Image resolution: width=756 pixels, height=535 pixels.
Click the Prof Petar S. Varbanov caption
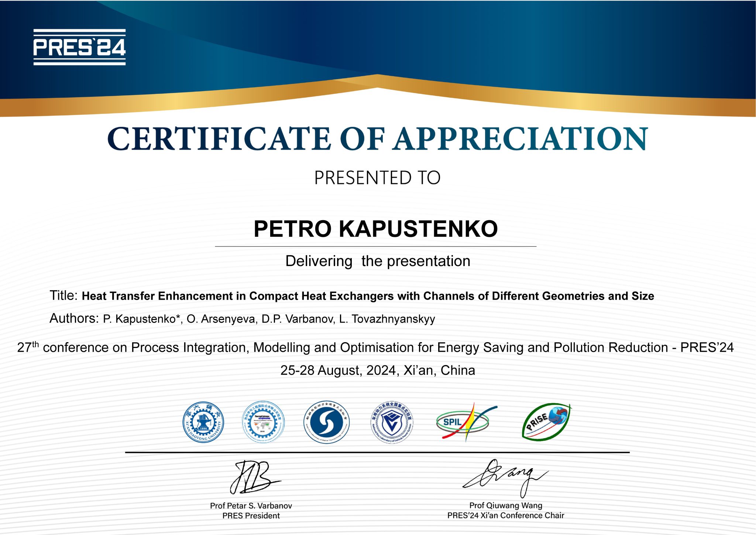click(x=251, y=505)
